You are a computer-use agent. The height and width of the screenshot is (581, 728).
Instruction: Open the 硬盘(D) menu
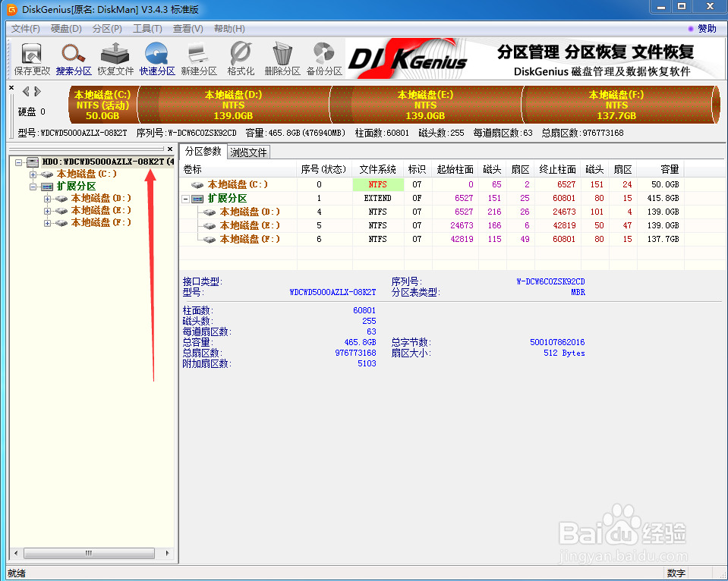click(x=66, y=29)
